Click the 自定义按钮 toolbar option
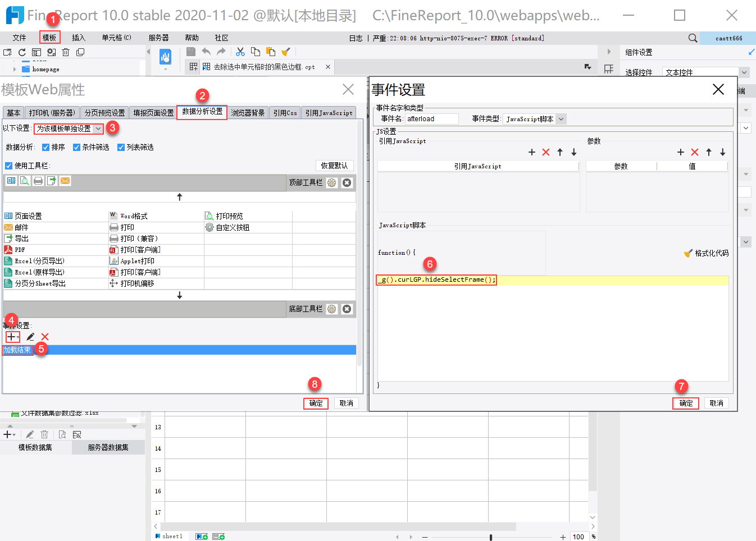The height and width of the screenshot is (541, 756). tap(227, 227)
